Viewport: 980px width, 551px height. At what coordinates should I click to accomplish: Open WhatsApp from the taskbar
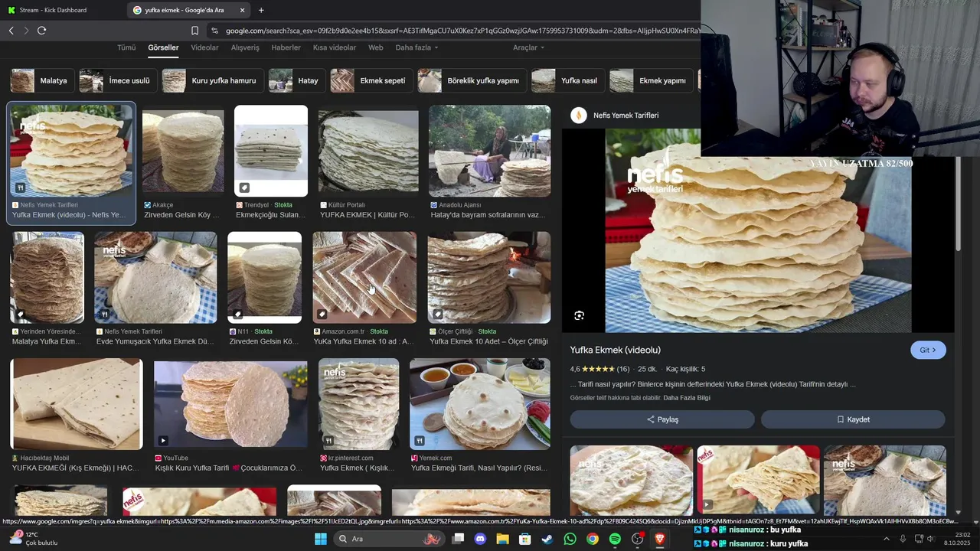coord(570,539)
